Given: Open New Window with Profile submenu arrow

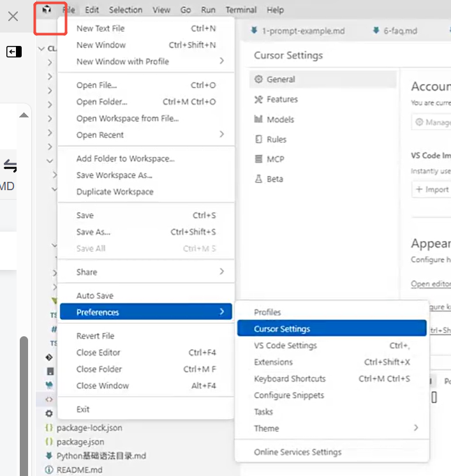Looking at the screenshot, I should coord(222,61).
